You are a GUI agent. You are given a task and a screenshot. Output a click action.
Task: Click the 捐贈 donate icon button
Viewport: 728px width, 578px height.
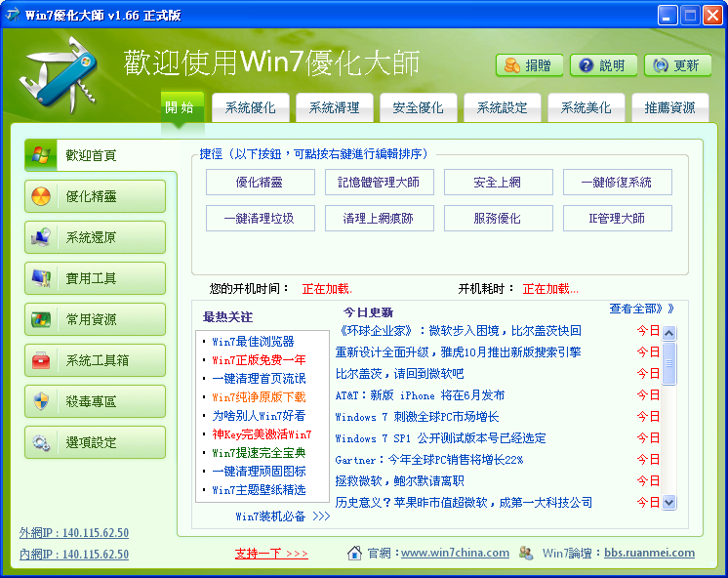point(528,65)
